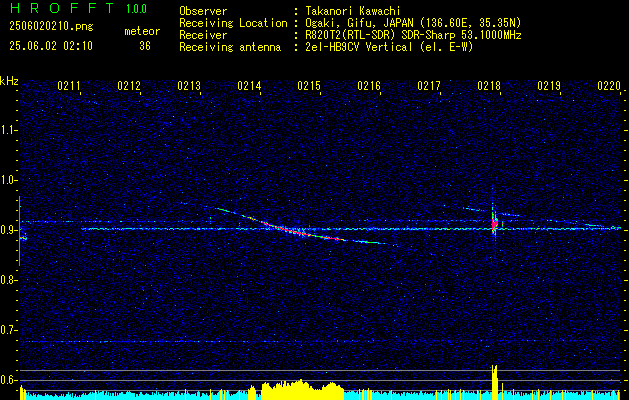The image size is (629, 400).
Task: Click the Receiving Location field label
Action: (x=233, y=23)
